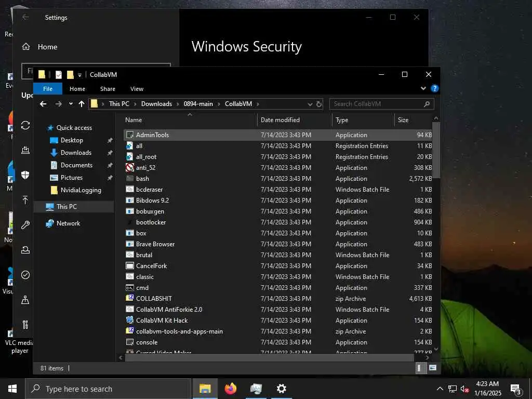The height and width of the screenshot is (399, 532).
Task: Click the Downloads breadcrumb segment
Action: 156,104
